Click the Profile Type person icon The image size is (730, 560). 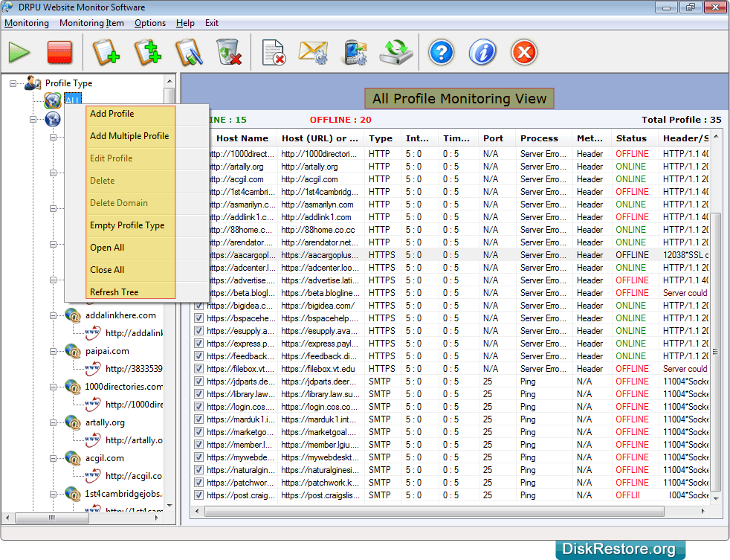point(33,83)
